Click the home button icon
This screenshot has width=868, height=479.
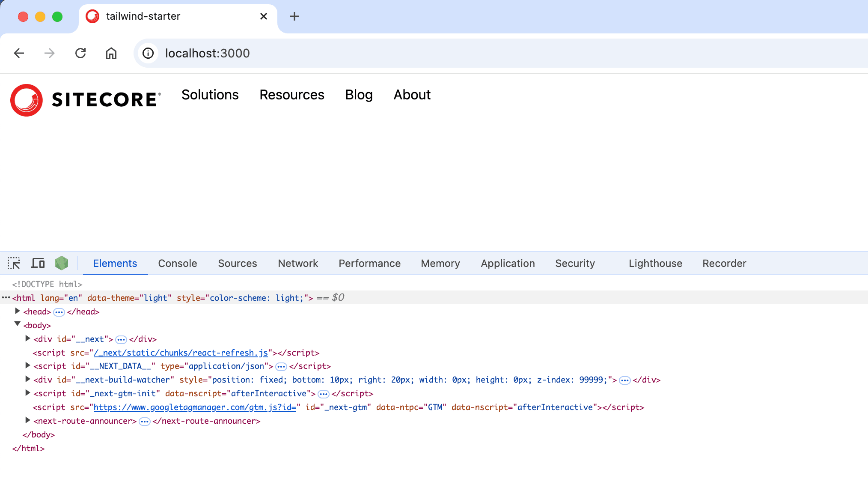pos(111,53)
